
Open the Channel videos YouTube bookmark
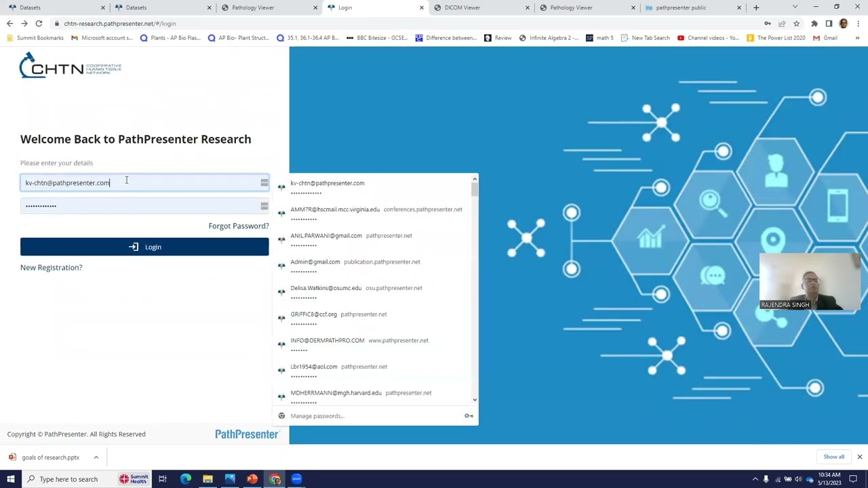[x=707, y=38]
